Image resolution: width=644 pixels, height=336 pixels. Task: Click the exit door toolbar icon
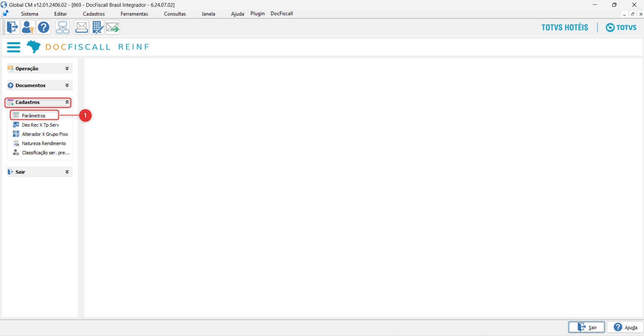tap(12, 27)
